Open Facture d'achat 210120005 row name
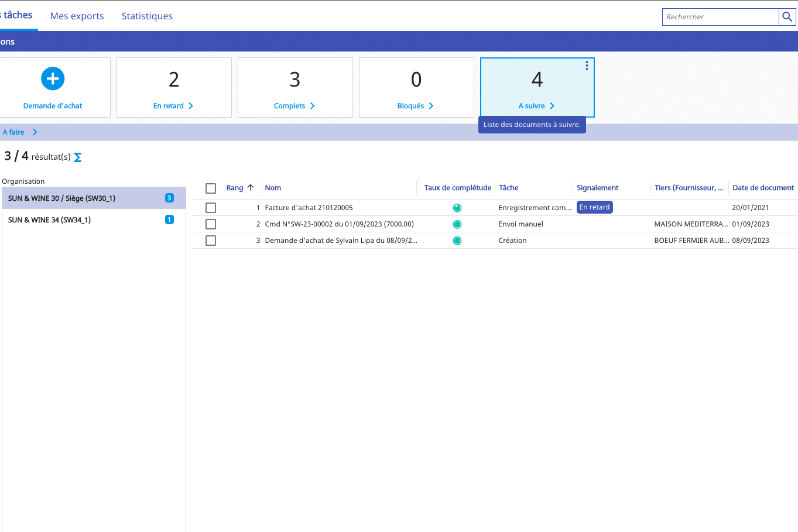The image size is (798, 532). pos(309,208)
